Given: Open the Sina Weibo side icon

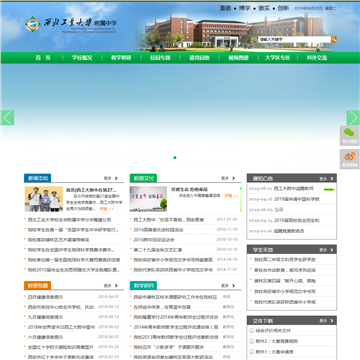Looking at the screenshot, I should coord(350,159).
